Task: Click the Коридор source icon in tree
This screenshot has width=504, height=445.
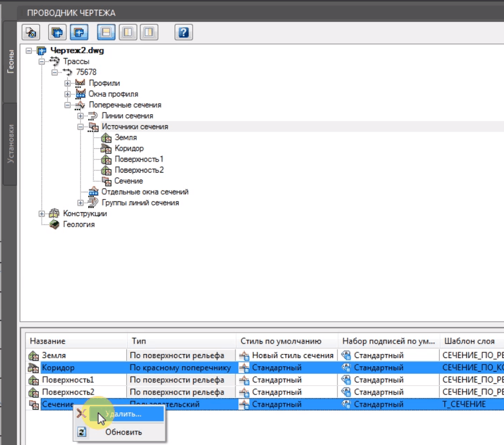Action: point(106,148)
